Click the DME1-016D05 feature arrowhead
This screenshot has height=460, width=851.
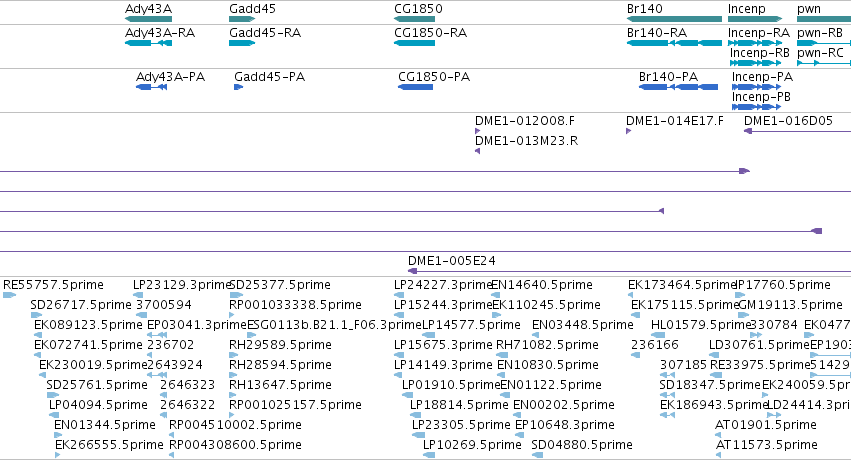(747, 131)
